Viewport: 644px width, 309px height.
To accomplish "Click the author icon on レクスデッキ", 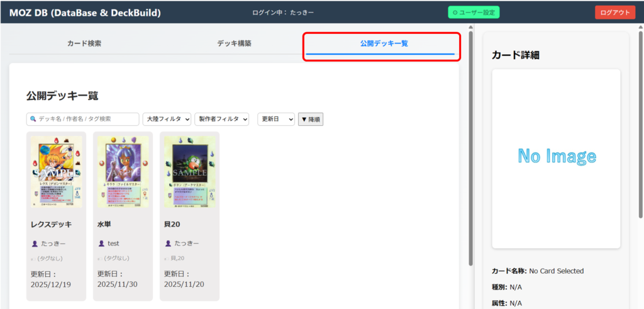I will pos(35,244).
